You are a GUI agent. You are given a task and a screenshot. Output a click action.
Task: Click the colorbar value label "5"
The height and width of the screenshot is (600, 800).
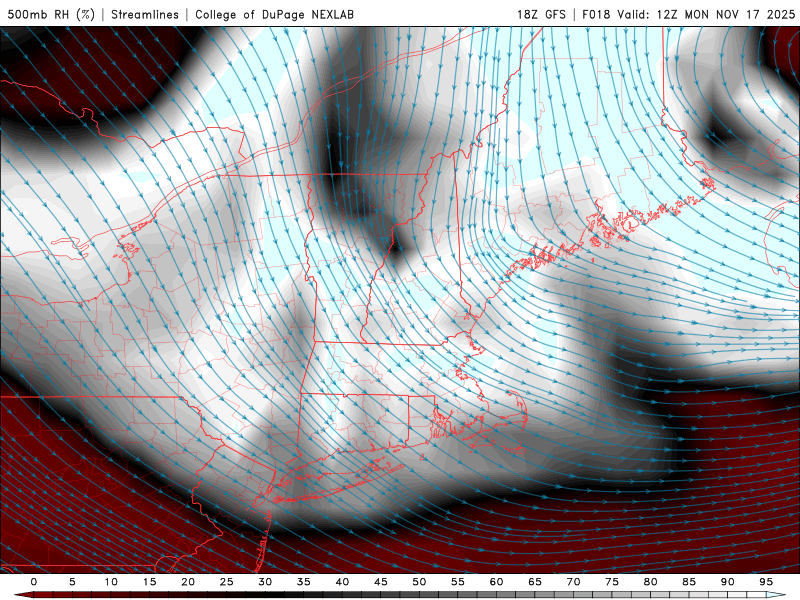[x=72, y=582]
